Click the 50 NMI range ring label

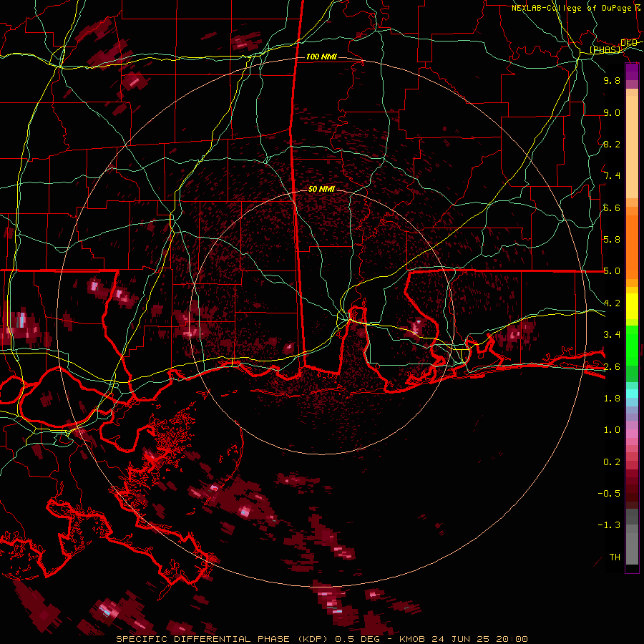pyautogui.click(x=321, y=189)
